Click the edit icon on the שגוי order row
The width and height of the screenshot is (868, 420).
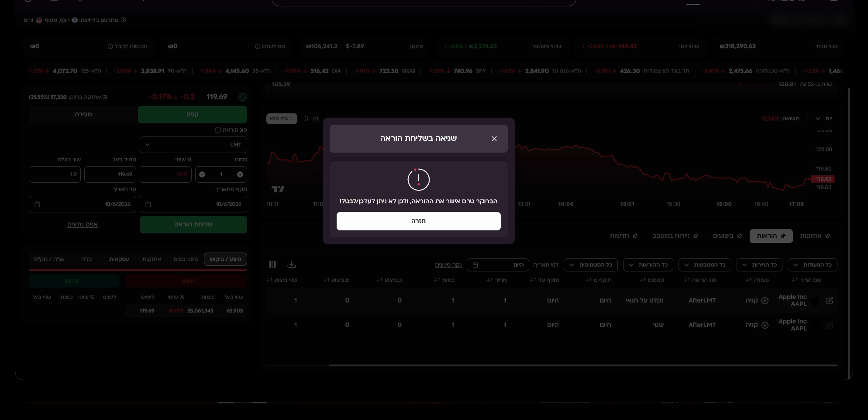(830, 325)
